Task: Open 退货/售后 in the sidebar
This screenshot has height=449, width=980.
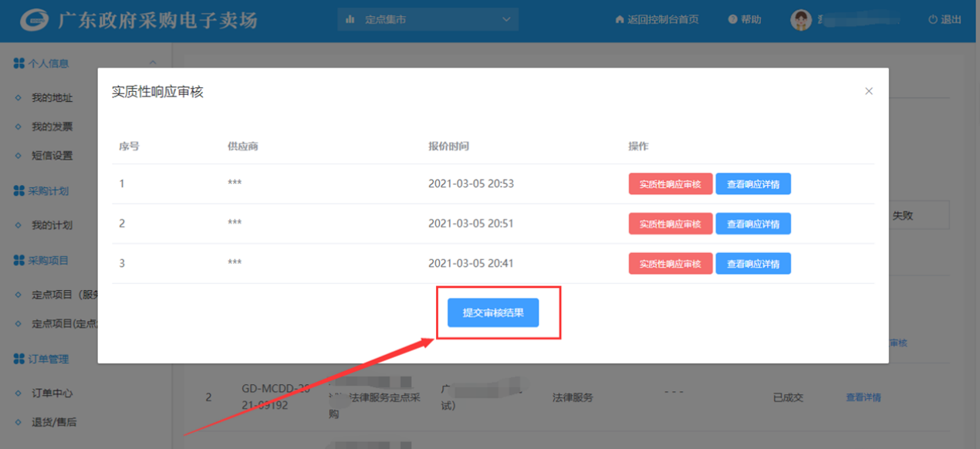Action: tap(53, 422)
